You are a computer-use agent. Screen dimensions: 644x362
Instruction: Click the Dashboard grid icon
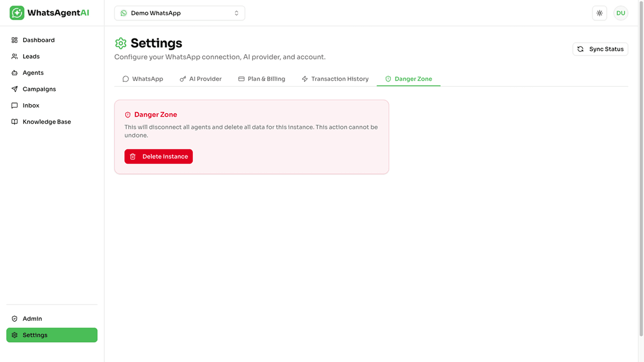tap(15, 40)
